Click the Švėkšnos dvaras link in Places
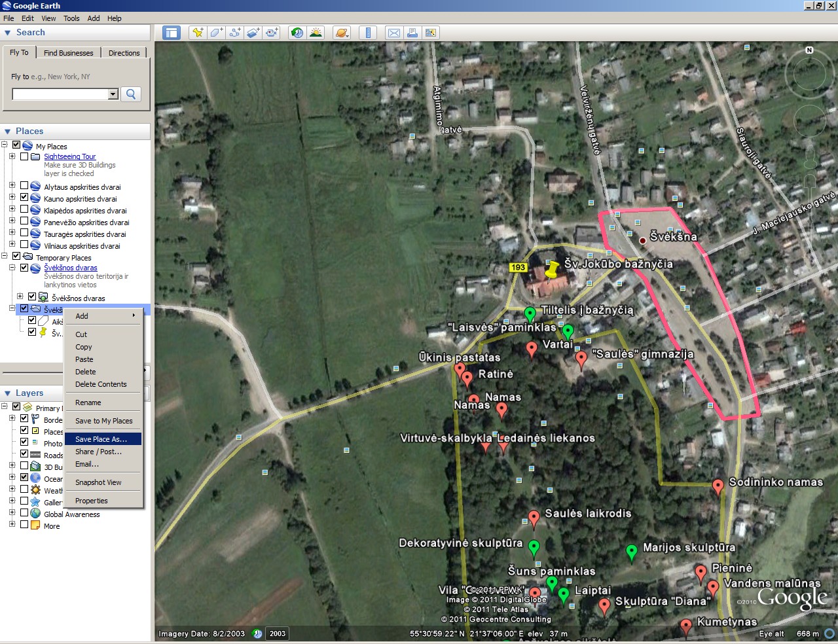This screenshot has width=838, height=644. 70,268
